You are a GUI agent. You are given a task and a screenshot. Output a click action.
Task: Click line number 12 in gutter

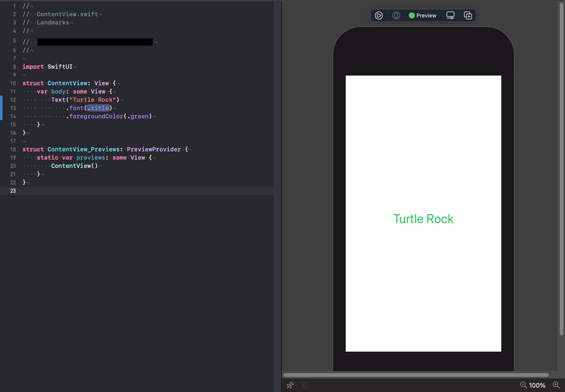[x=13, y=100]
